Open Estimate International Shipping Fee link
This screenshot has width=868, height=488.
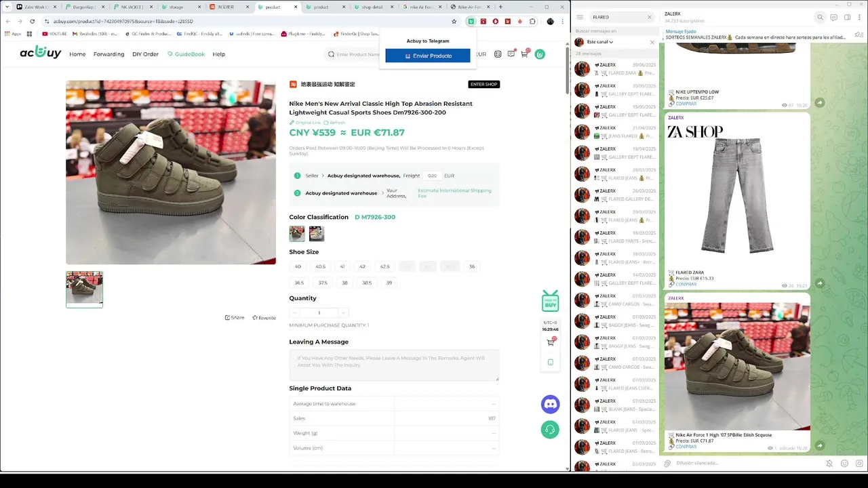[454, 193]
